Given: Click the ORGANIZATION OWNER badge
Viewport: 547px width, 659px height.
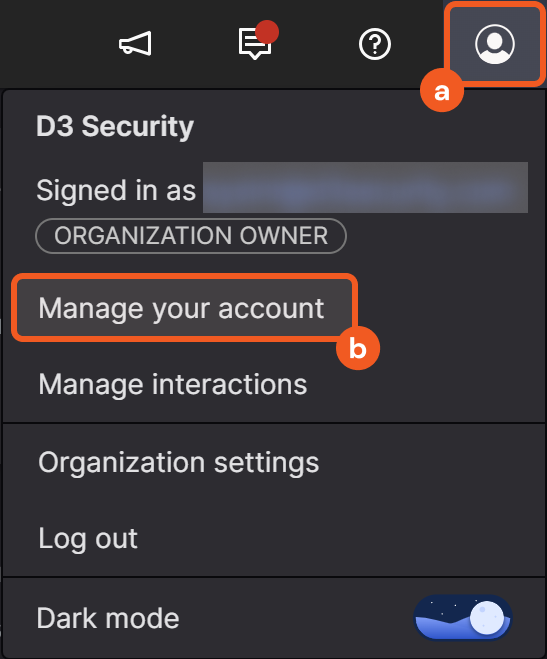Looking at the screenshot, I should click(x=191, y=236).
